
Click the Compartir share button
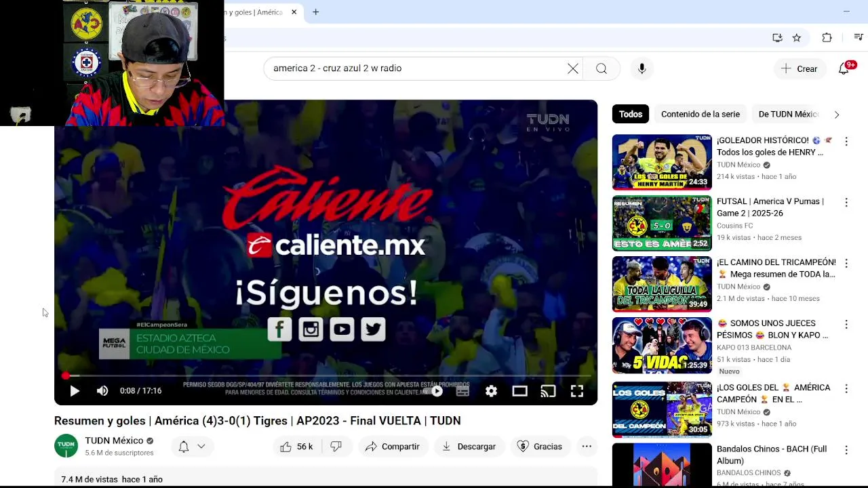393,447
